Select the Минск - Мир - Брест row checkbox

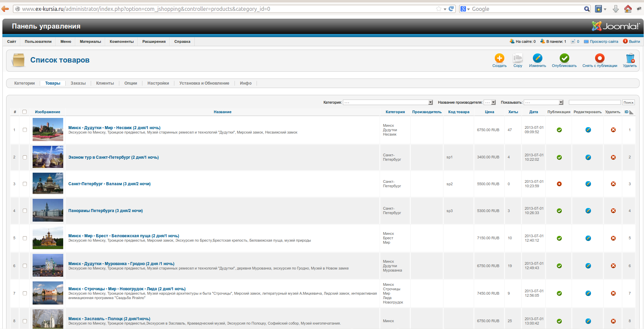pos(25,238)
